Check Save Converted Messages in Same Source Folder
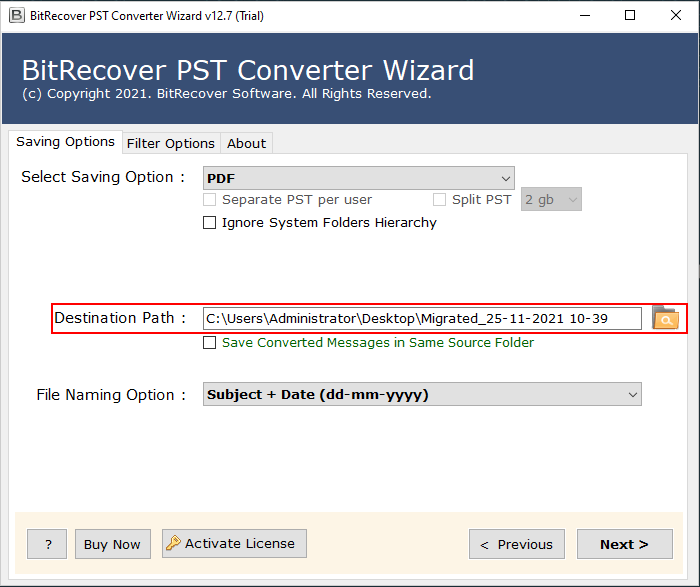700x587 pixels. [x=210, y=343]
